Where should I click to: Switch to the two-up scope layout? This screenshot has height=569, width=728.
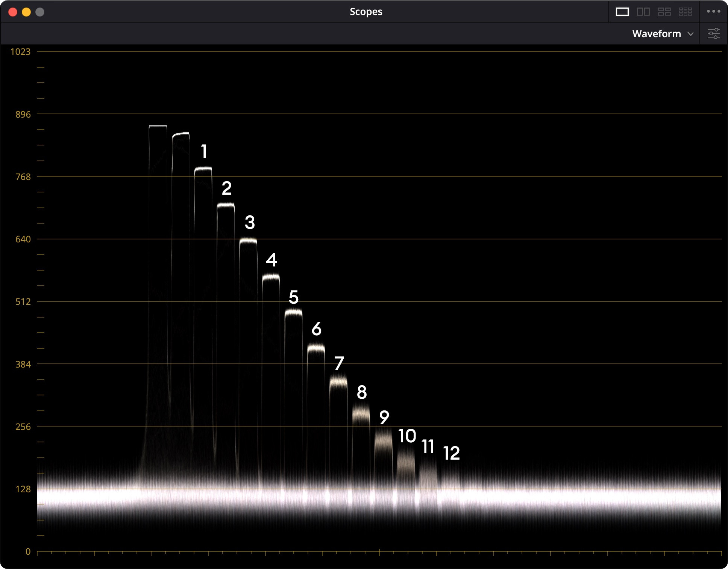[643, 12]
